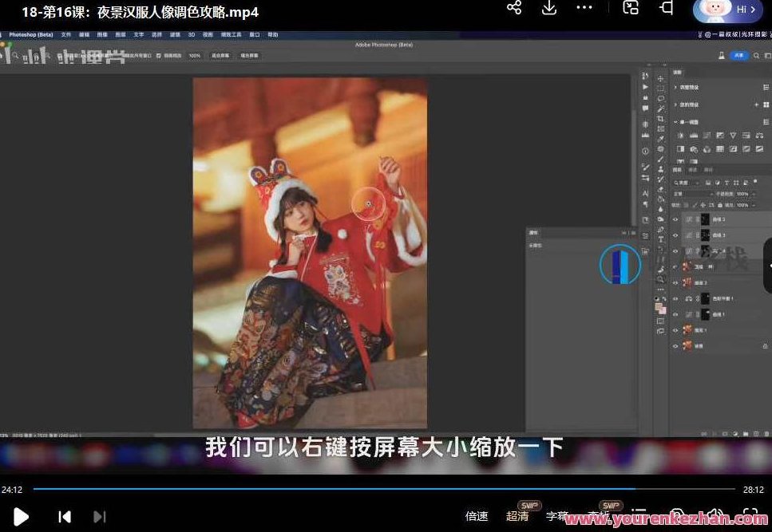The width and height of the screenshot is (772, 532).
Task: Select the Move tool in Photoshop toolbar
Action: 660,78
